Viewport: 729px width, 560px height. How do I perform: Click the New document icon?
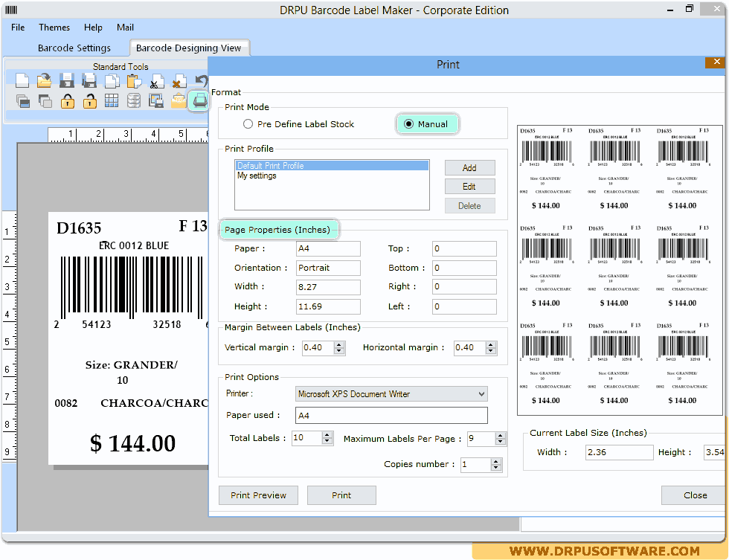[22, 81]
